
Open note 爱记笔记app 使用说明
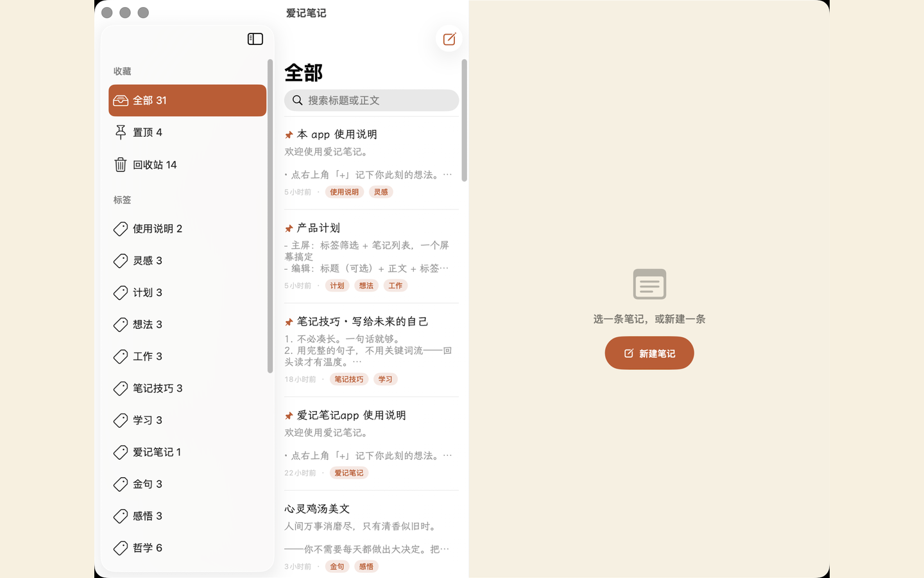click(372, 444)
